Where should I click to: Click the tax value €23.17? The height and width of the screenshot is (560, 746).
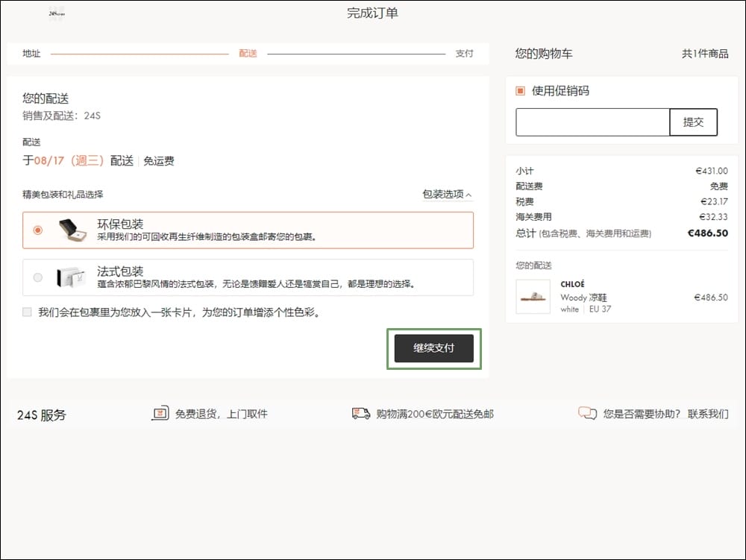[x=714, y=201]
